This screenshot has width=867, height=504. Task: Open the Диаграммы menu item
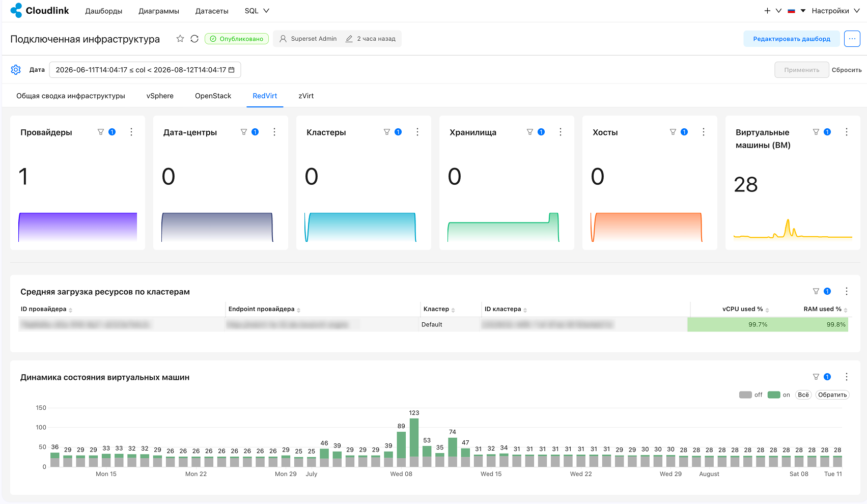tap(159, 11)
